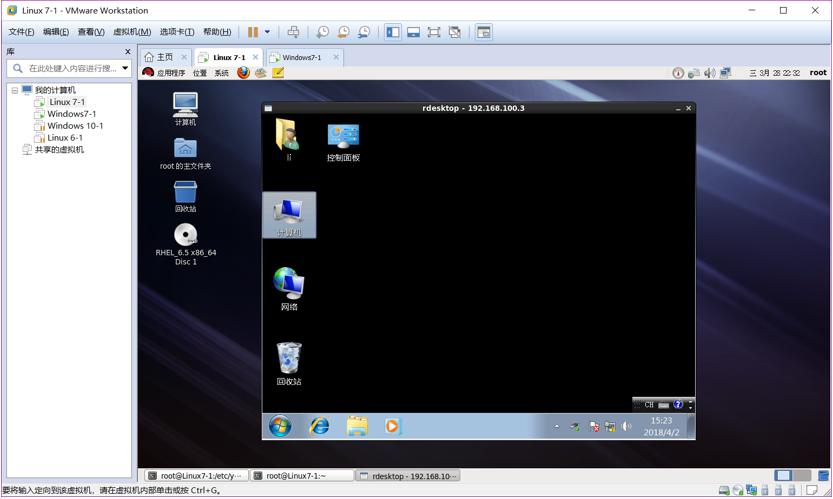
Task: Revert the virtual machine to its snapshot
Action: click(x=343, y=32)
